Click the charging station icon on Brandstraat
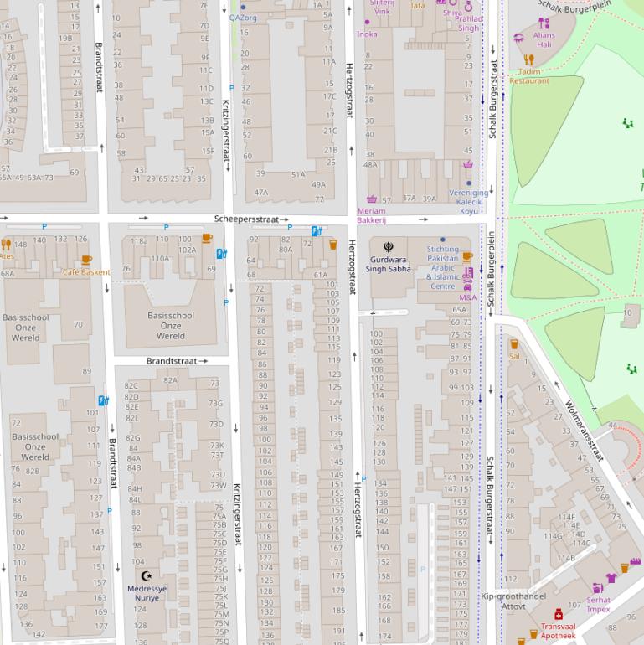 (103, 401)
